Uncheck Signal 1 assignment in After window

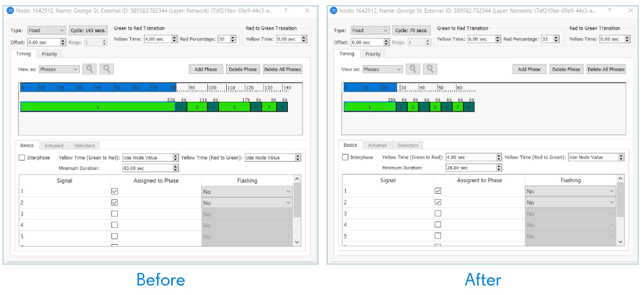438,191
